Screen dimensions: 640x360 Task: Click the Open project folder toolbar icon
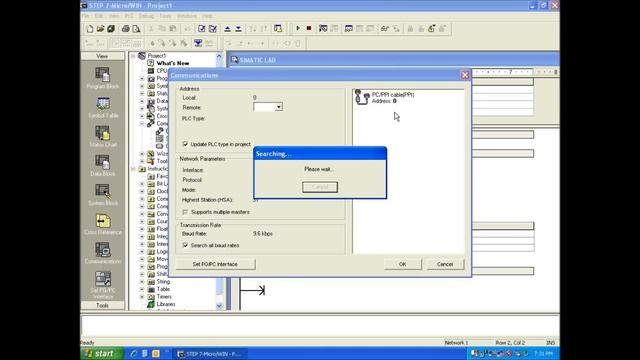point(100,29)
